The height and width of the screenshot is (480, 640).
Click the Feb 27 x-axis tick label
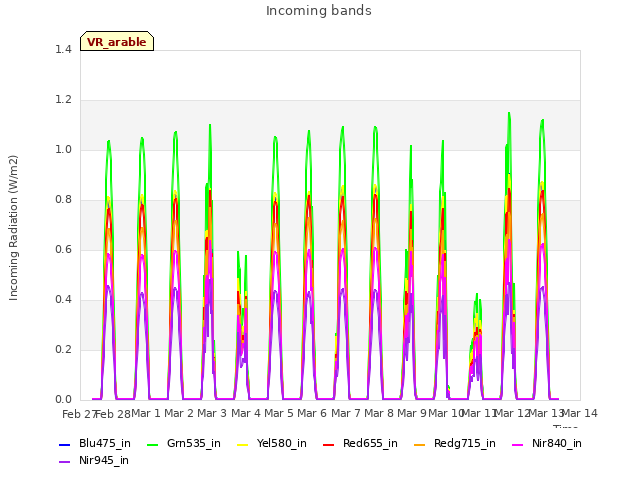click(79, 414)
